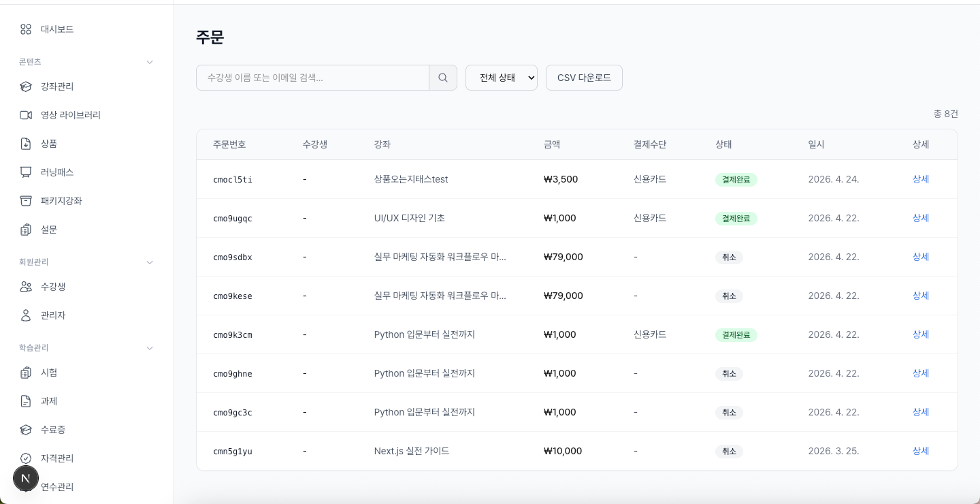The image size is (980, 504).
Task: Open 상세 link for order cmo9gc3c
Action: point(921,412)
